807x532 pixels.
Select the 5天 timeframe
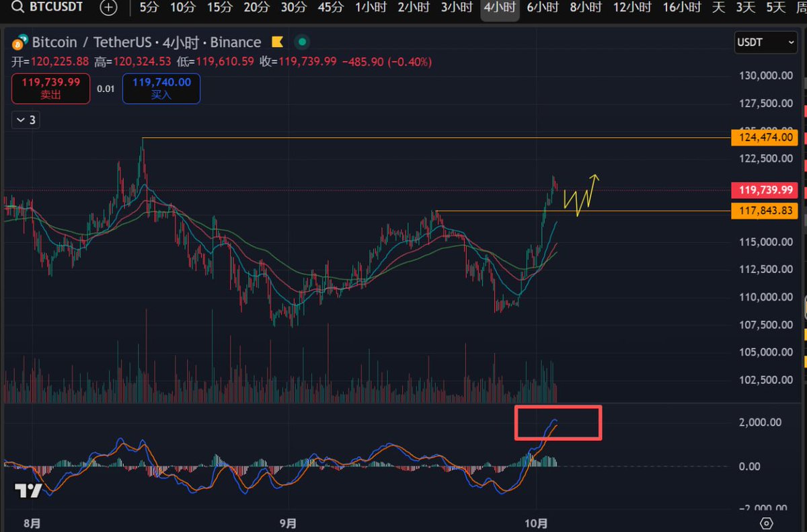pos(775,8)
